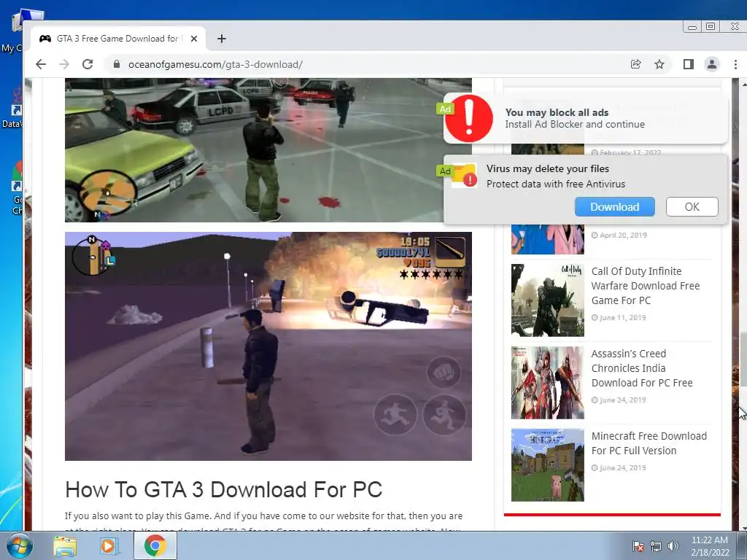
Task: Go forward using the arrow button
Action: (x=64, y=64)
